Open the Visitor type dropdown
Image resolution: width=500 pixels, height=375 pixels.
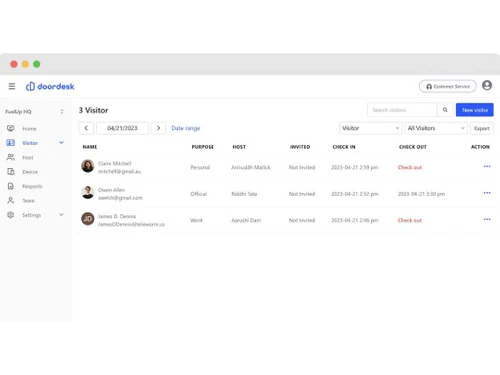coord(370,128)
